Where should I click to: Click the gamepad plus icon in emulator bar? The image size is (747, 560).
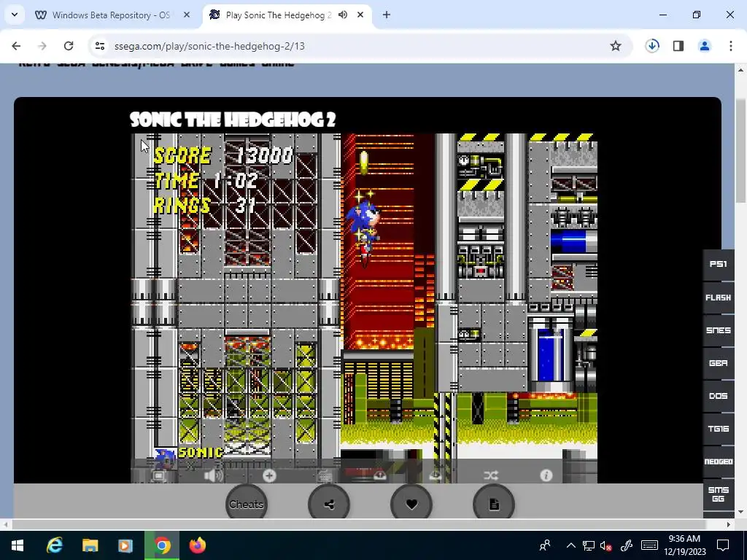(x=269, y=475)
